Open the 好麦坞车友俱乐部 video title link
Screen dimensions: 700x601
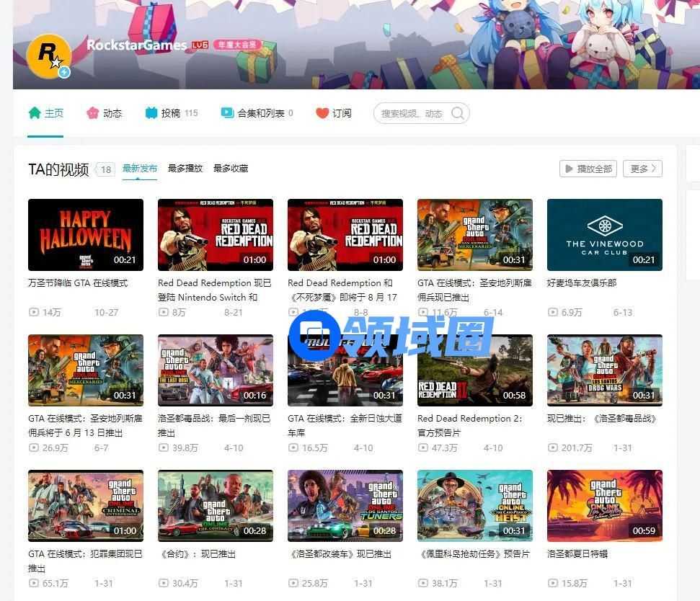pos(582,283)
